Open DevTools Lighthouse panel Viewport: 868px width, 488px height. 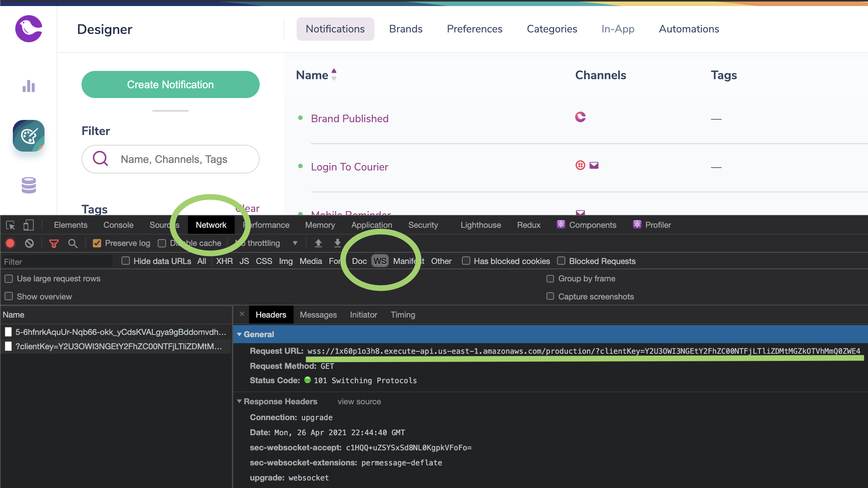click(x=481, y=225)
